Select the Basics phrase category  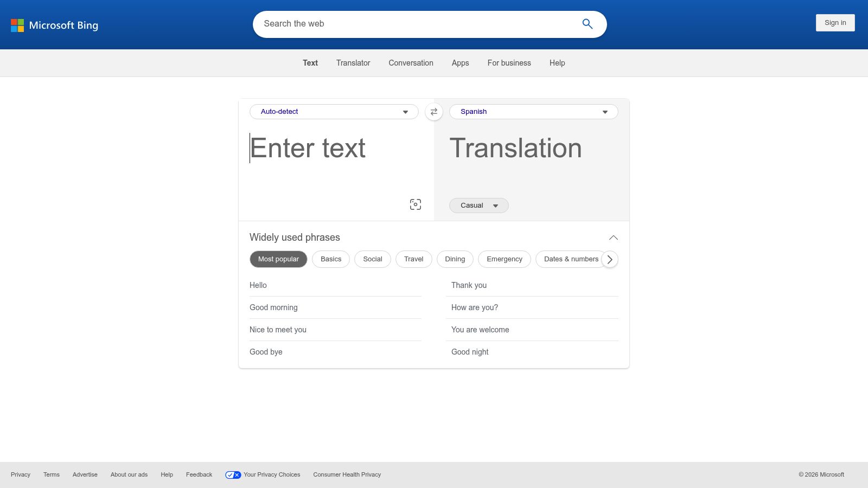pos(331,259)
